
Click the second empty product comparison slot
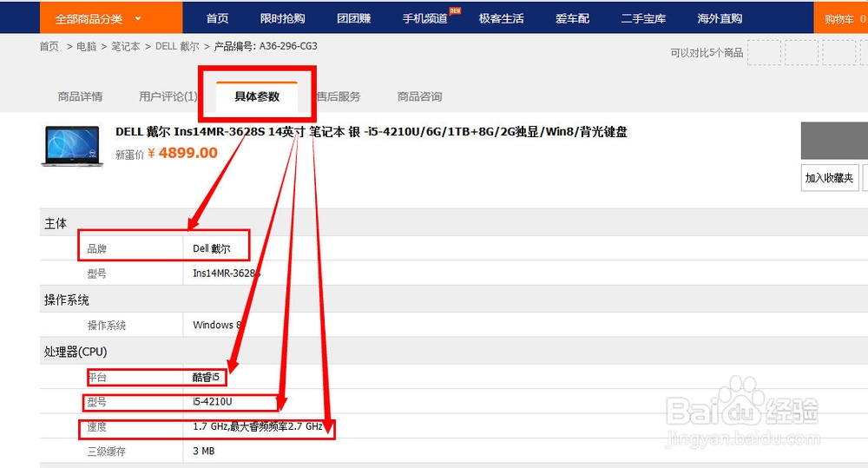coord(801,53)
